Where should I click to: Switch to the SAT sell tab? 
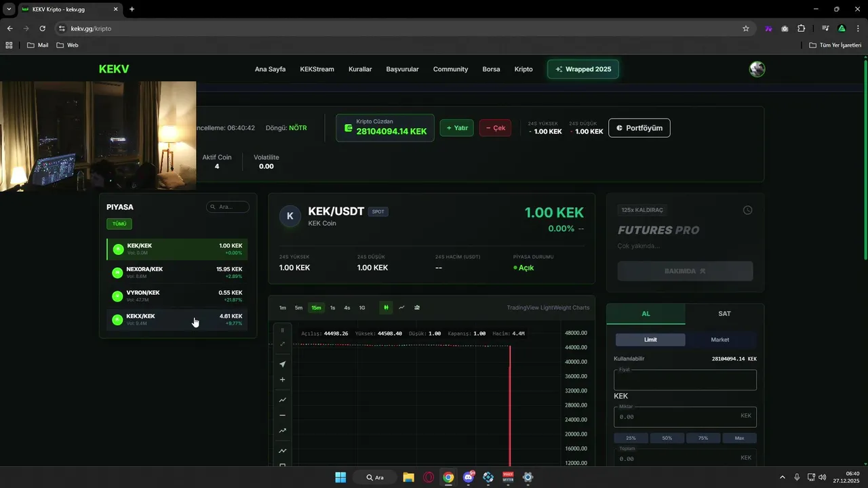724,314
